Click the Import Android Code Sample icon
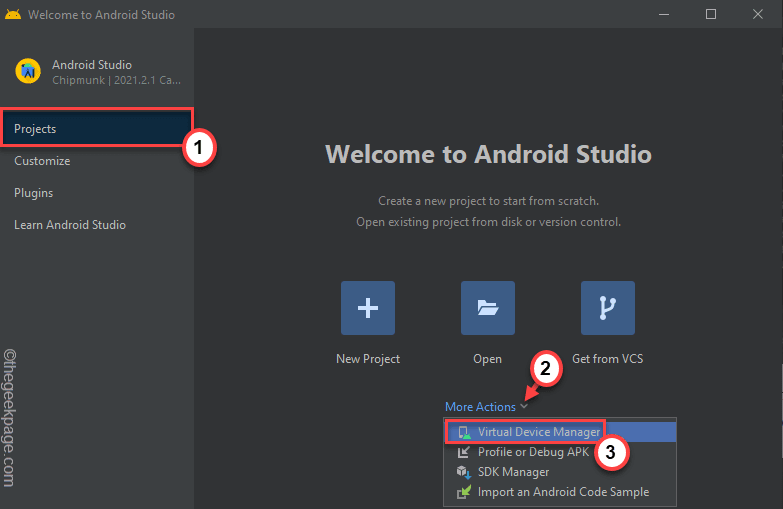The width and height of the screenshot is (783, 509). 463,492
